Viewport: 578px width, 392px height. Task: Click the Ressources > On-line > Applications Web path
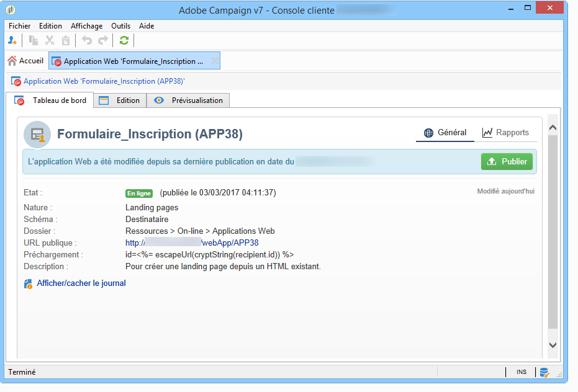200,231
